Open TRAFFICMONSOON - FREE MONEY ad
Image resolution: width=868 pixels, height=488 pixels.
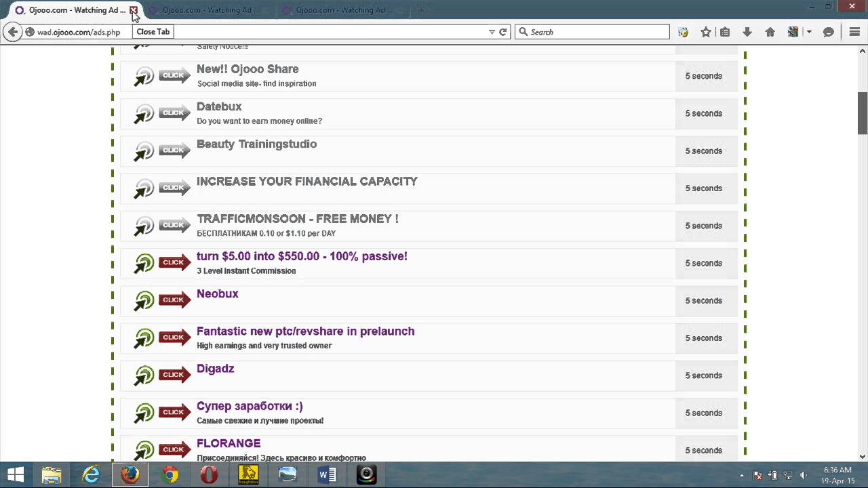click(x=298, y=219)
